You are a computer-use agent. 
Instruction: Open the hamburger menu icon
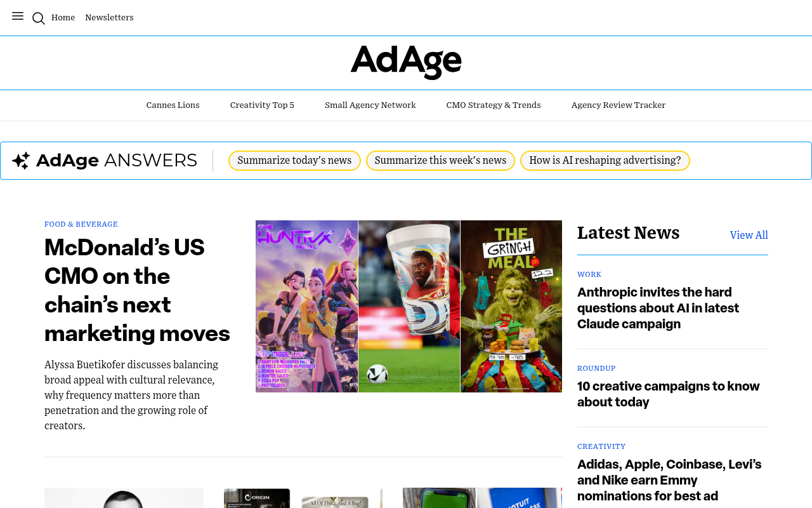18,17
